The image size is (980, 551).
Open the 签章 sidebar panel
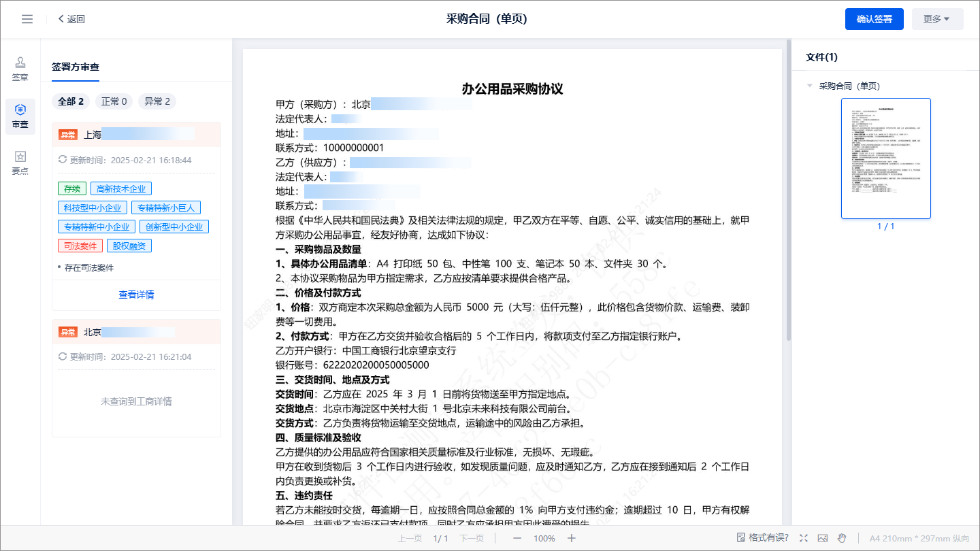(x=20, y=69)
